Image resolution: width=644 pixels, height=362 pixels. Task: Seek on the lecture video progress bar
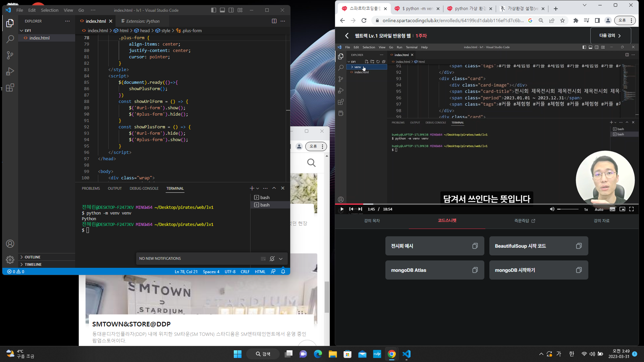[487, 204]
